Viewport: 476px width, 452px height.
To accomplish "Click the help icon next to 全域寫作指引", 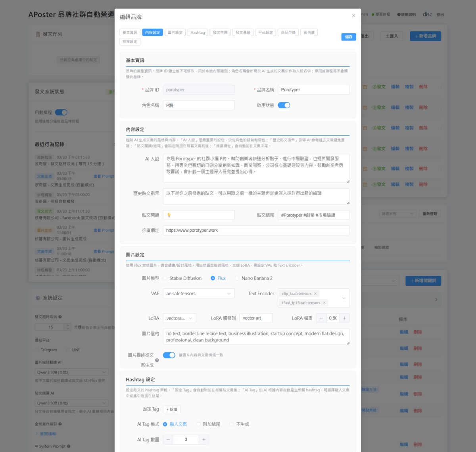I will pyautogui.click(x=60, y=424).
